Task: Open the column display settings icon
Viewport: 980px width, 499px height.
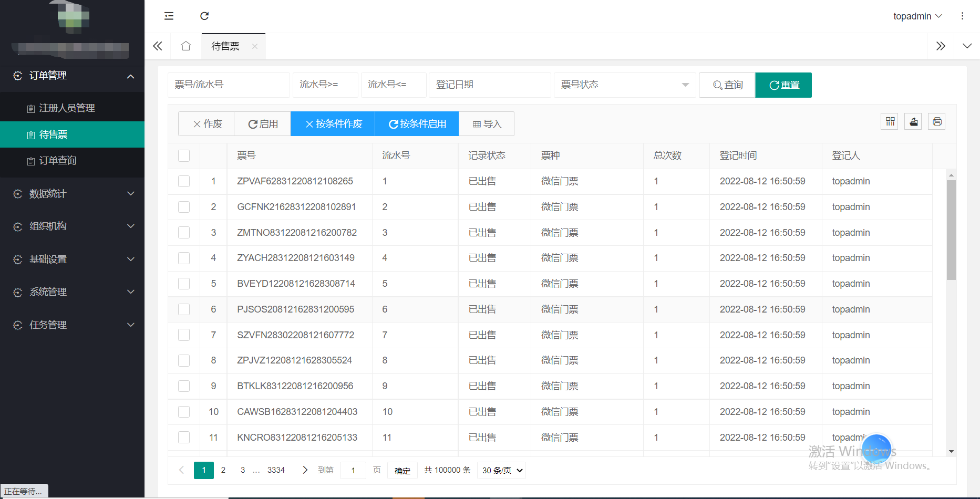Action: (890, 121)
